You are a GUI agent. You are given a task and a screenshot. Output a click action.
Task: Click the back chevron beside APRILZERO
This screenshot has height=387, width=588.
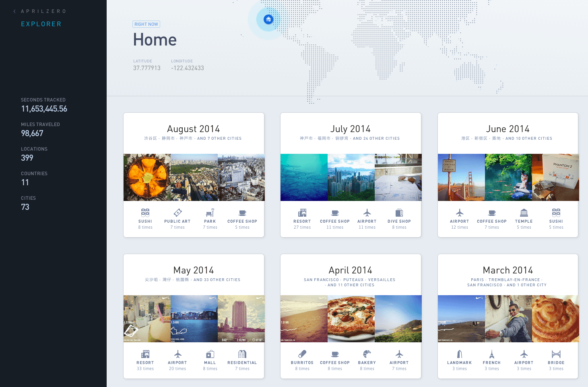coord(15,11)
